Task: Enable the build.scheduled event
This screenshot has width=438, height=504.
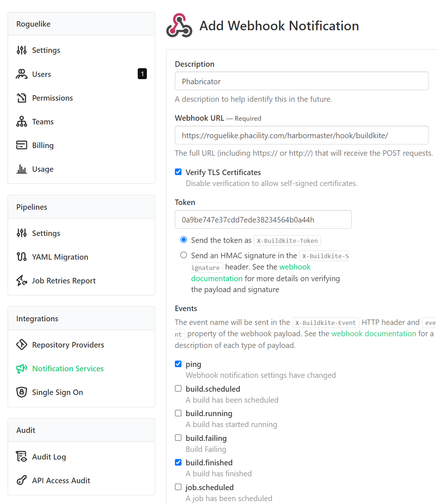Action: (178, 388)
